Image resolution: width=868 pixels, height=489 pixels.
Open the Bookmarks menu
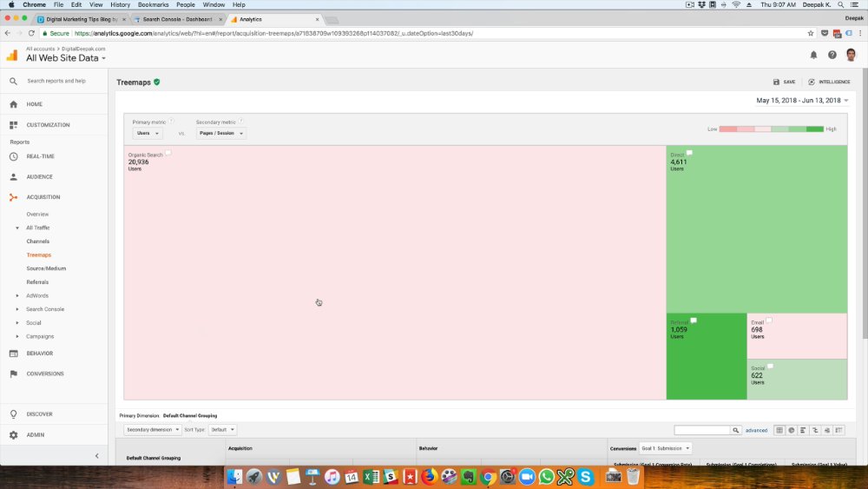point(153,4)
